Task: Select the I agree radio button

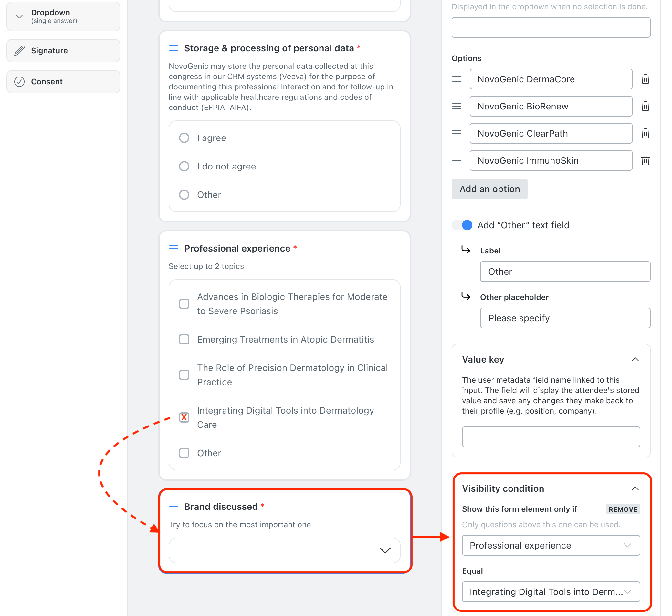Action: click(184, 138)
